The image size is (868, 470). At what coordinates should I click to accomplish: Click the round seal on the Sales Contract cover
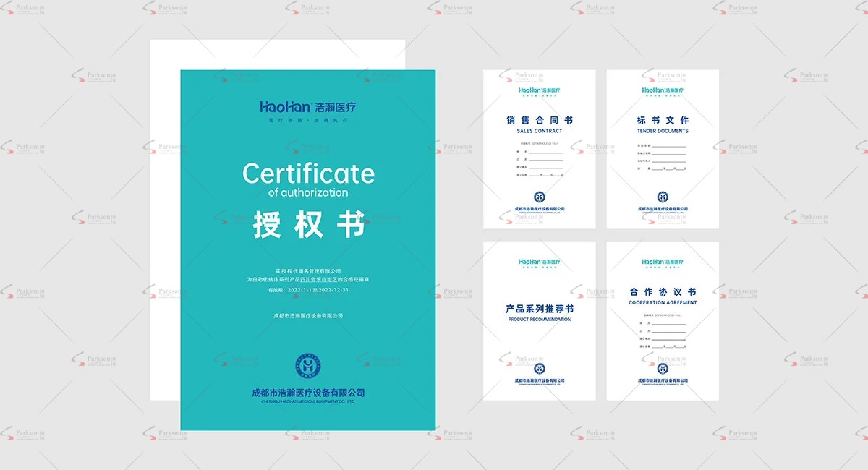click(540, 197)
